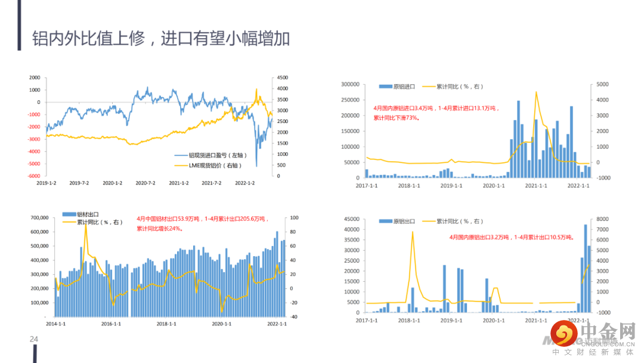Click the blue 铝材出口 legend swatch
The image size is (644, 363).
pyautogui.click(x=69, y=214)
